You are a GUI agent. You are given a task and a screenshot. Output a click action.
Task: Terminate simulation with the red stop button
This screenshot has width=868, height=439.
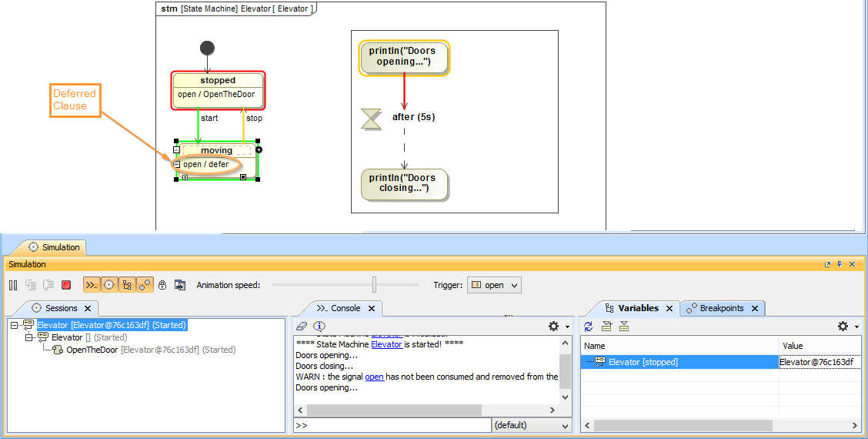(66, 285)
